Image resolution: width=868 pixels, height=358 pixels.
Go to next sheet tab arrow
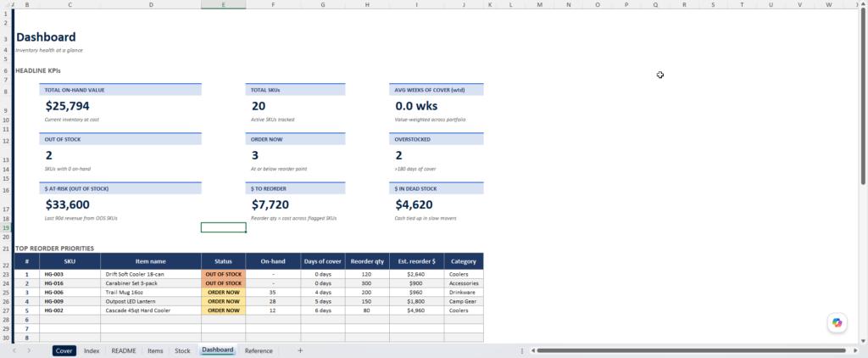point(29,351)
